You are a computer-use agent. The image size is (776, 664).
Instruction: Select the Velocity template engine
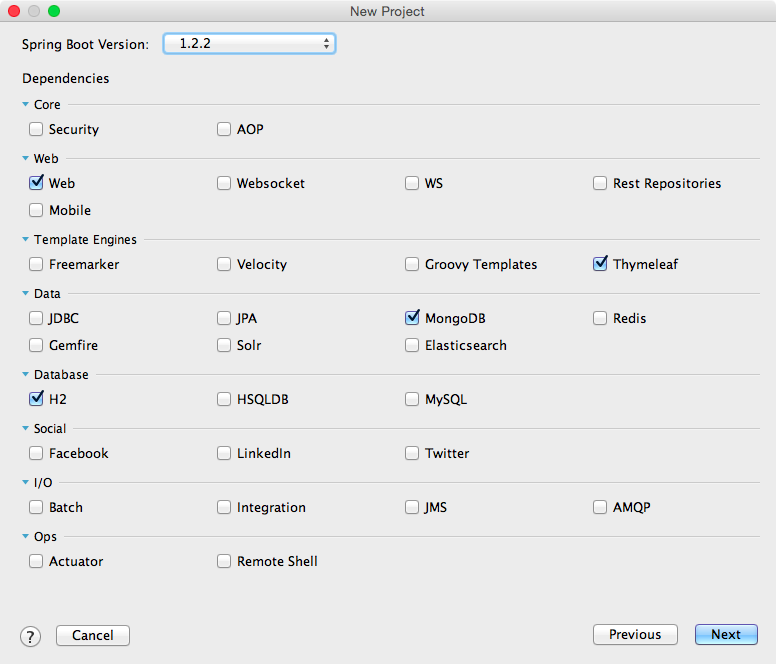click(224, 264)
